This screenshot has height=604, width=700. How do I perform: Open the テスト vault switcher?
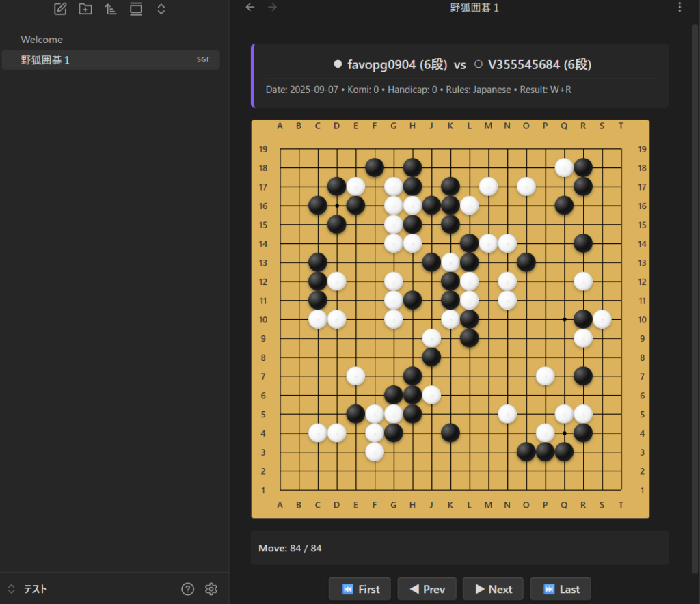[x=27, y=589]
